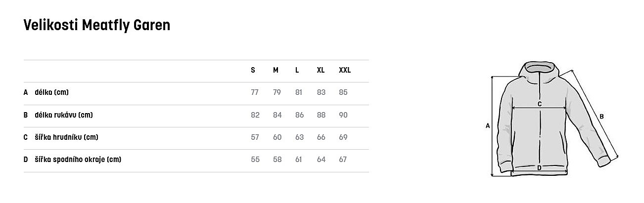Click the row letter A in the table
Image resolution: width=644 pixels, height=203 pixels.
pos(26,92)
